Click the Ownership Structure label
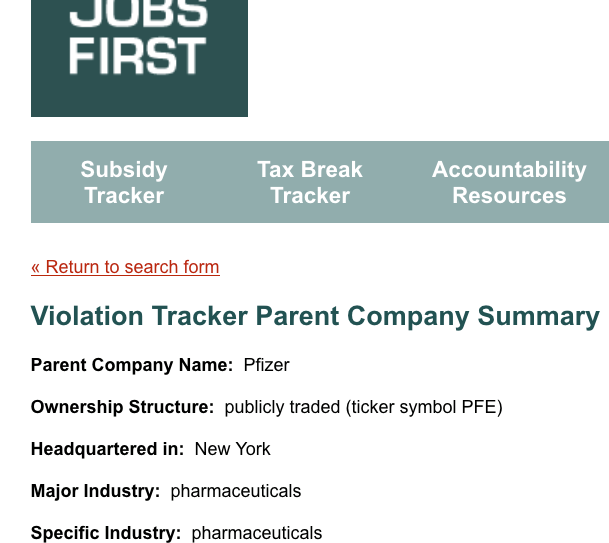Screen dimensions: 609x543 (122, 407)
